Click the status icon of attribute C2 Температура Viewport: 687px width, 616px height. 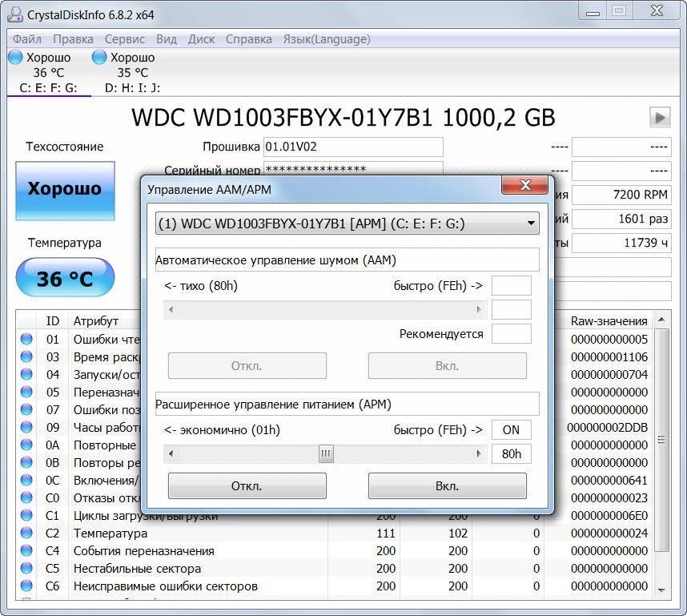tap(26, 533)
